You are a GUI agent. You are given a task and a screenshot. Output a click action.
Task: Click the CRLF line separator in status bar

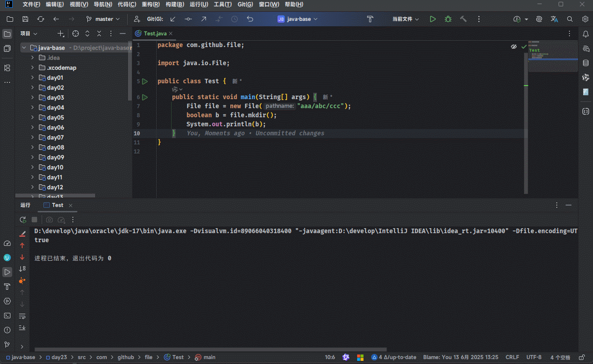pyautogui.click(x=512, y=357)
